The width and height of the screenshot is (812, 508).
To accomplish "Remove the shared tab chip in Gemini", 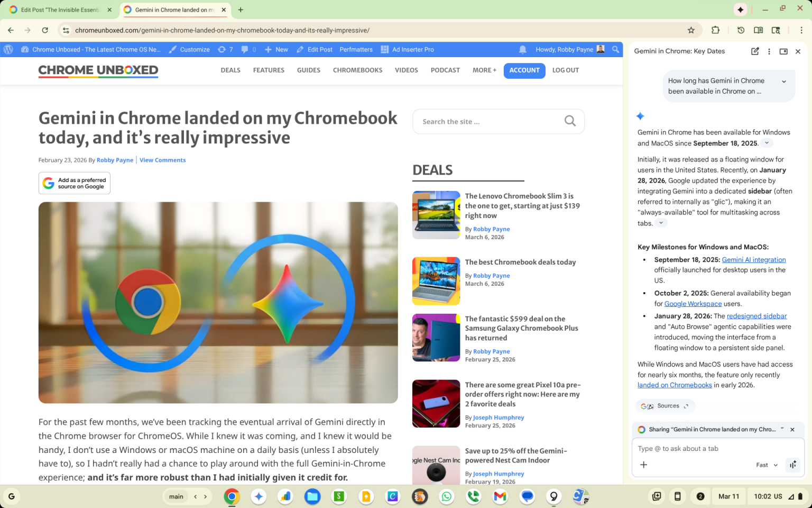I will [x=792, y=430].
